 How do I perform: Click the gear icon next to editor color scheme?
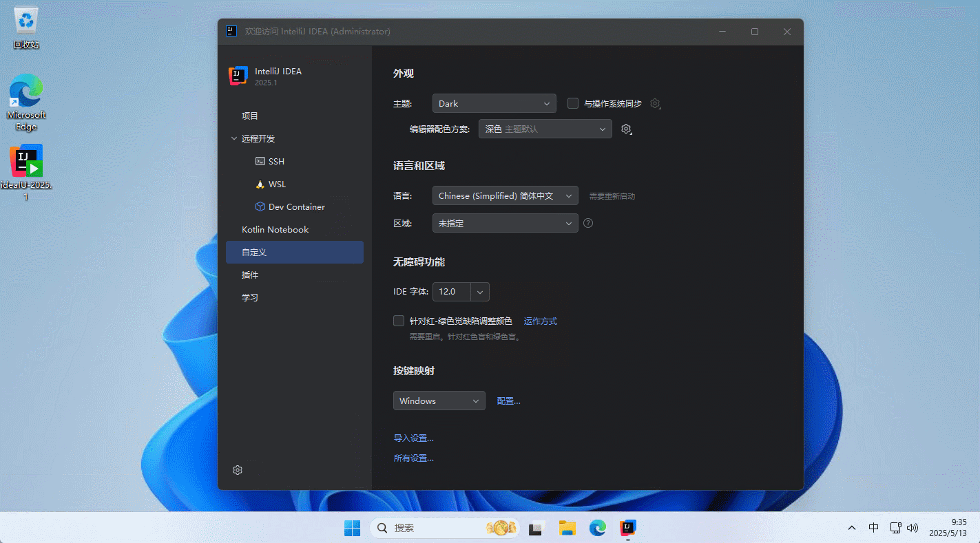(x=626, y=129)
